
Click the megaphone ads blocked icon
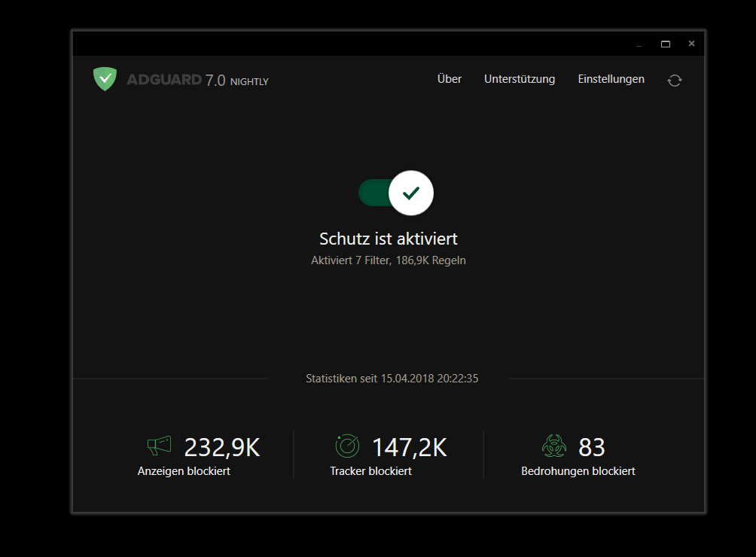tap(160, 446)
